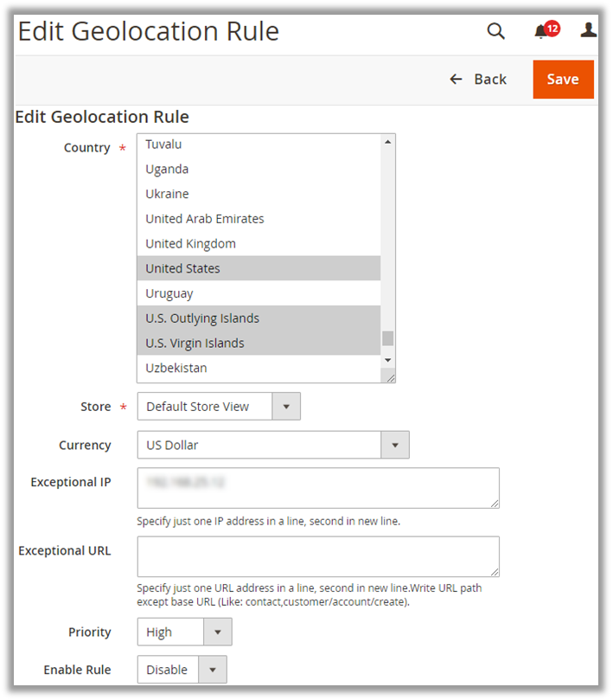Click United States in country list
This screenshot has height=700, width=613.
(182, 268)
